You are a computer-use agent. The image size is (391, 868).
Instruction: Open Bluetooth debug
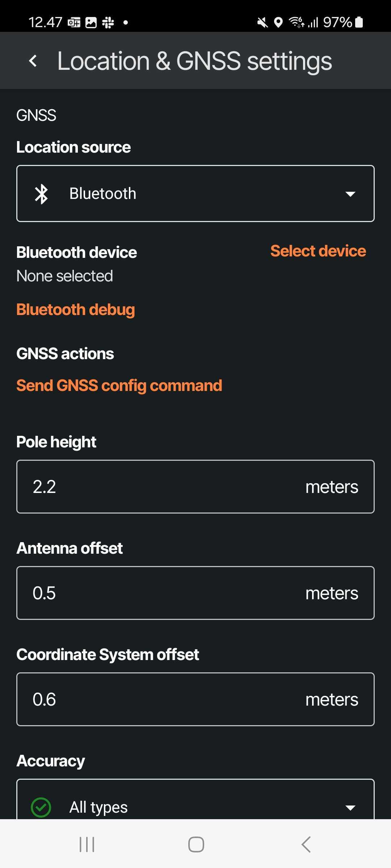tap(76, 310)
